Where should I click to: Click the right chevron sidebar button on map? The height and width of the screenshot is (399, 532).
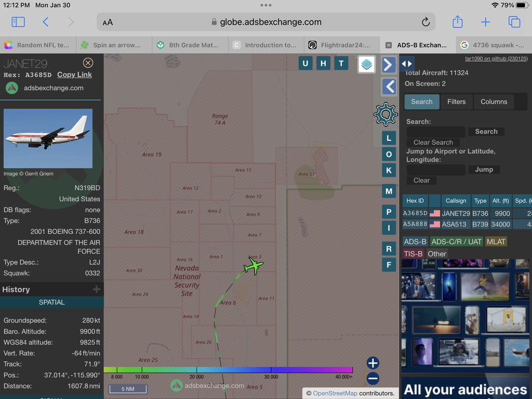click(389, 64)
